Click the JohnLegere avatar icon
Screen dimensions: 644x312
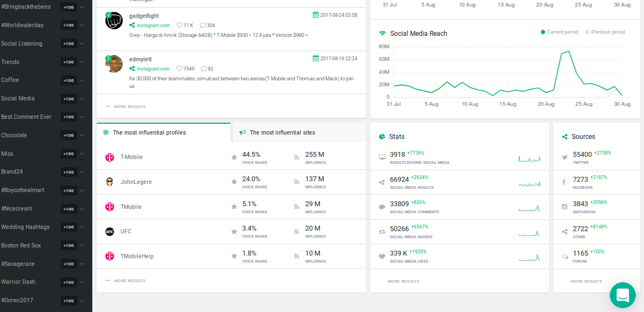tap(110, 182)
